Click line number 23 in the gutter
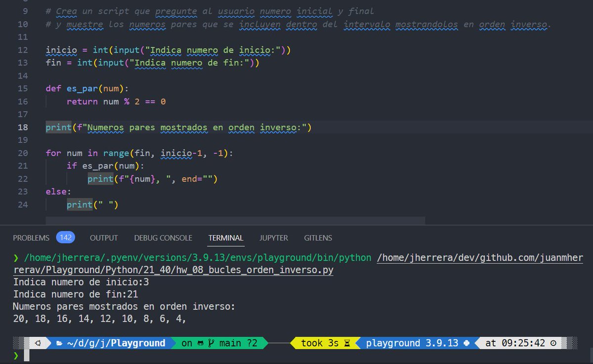This screenshot has height=364, width=593. pos(23,192)
